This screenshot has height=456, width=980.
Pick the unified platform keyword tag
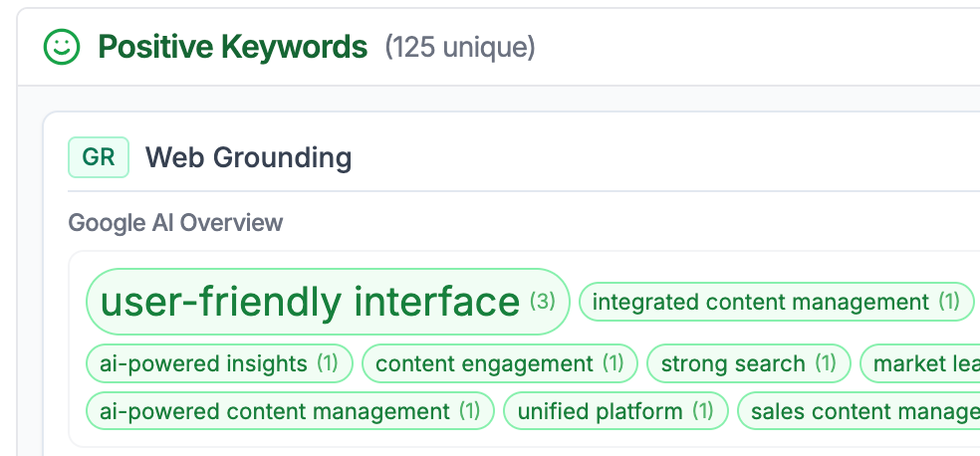[x=601, y=410]
